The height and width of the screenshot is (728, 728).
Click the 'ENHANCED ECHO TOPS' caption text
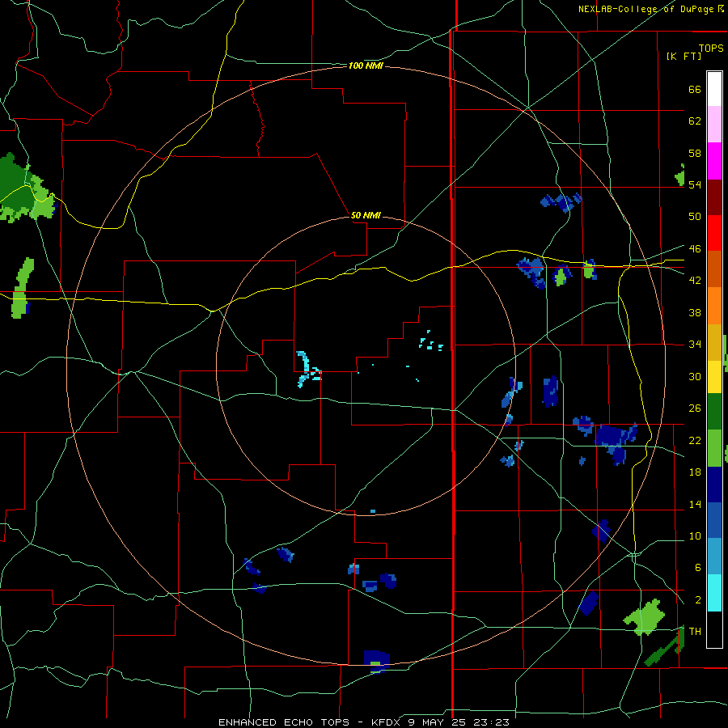(x=284, y=722)
